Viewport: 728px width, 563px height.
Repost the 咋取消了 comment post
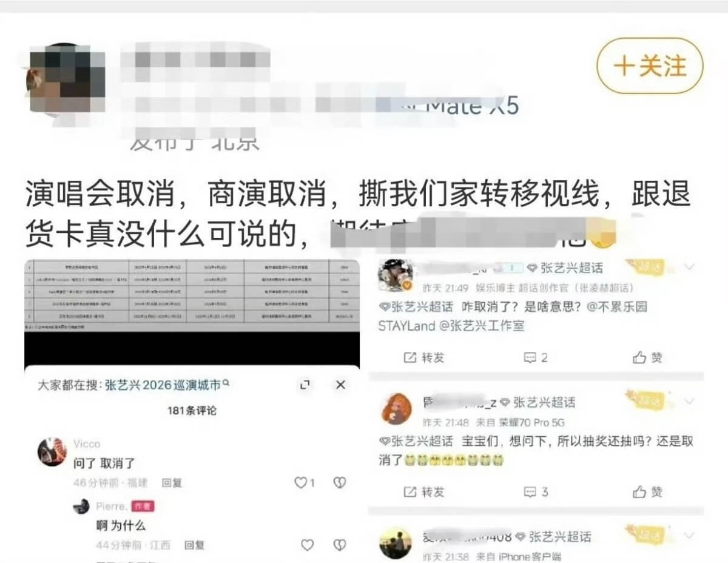pyautogui.click(x=423, y=357)
